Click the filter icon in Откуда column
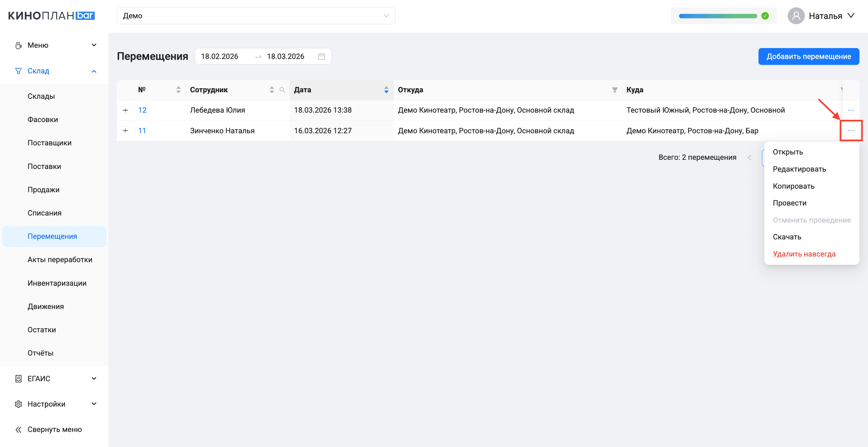 click(615, 90)
